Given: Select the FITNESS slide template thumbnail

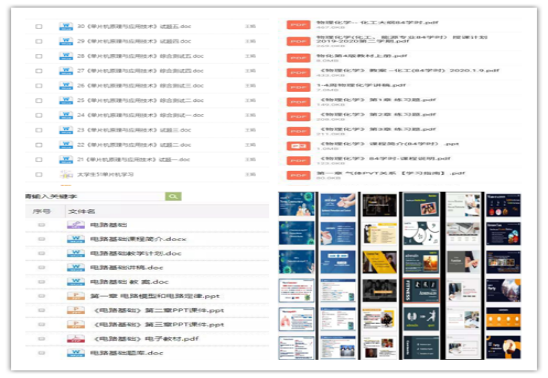Looking at the screenshot, I should click(x=421, y=290).
